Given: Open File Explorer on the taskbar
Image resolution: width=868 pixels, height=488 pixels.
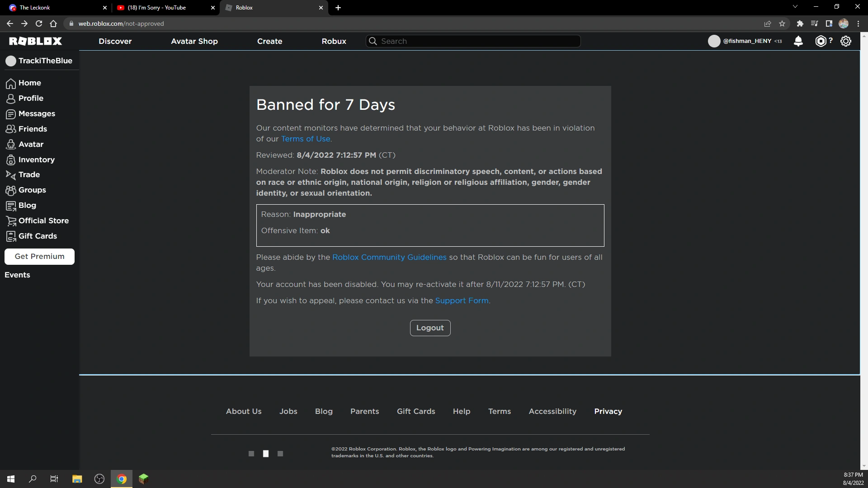Looking at the screenshot, I should click(x=77, y=479).
